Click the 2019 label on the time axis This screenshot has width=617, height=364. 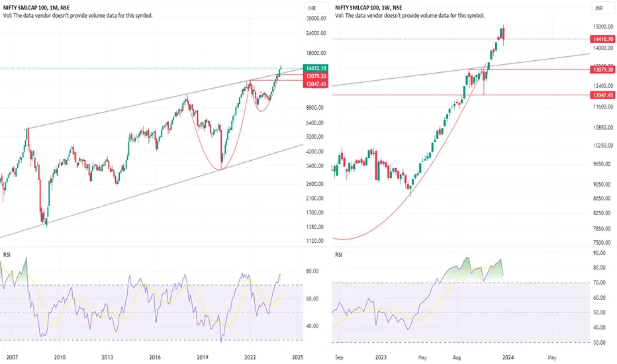coord(203,357)
